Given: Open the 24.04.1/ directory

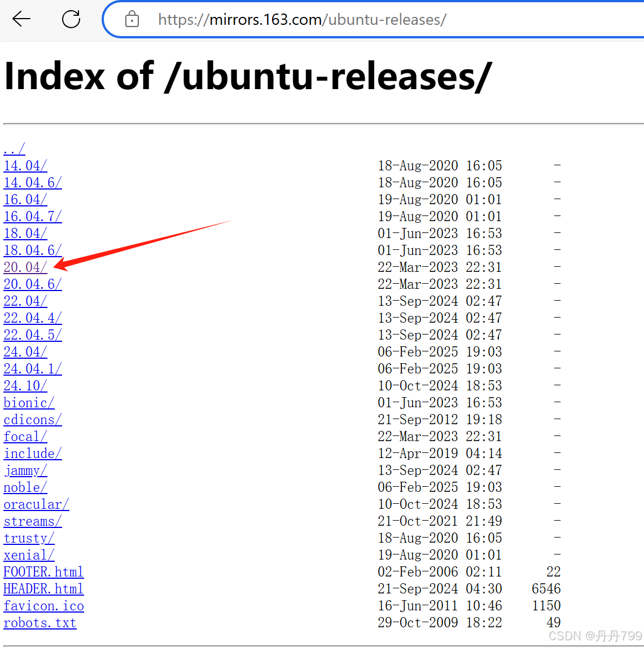Looking at the screenshot, I should tap(33, 369).
